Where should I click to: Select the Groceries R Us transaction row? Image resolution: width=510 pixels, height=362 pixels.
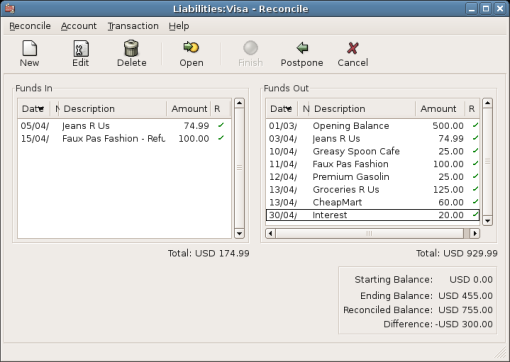coord(373,190)
